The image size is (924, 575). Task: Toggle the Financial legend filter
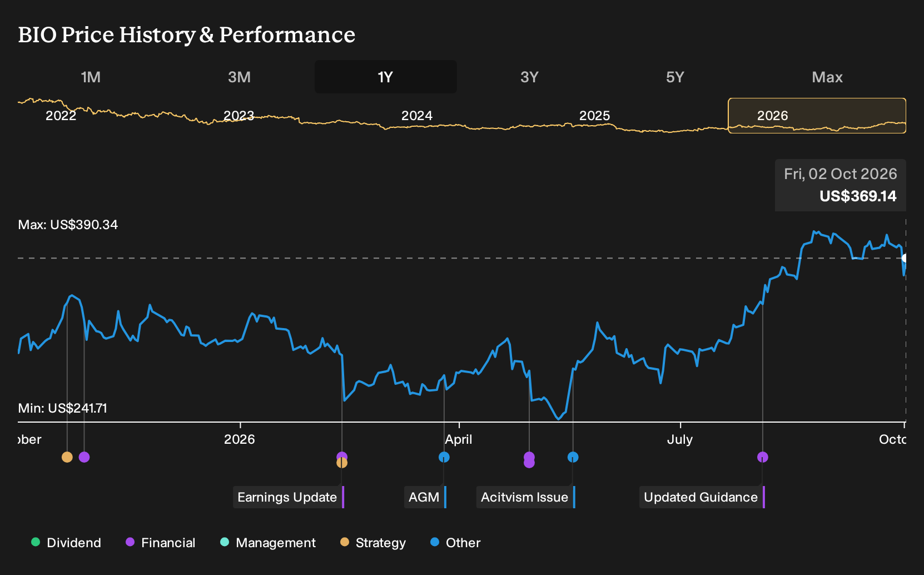pos(161,543)
